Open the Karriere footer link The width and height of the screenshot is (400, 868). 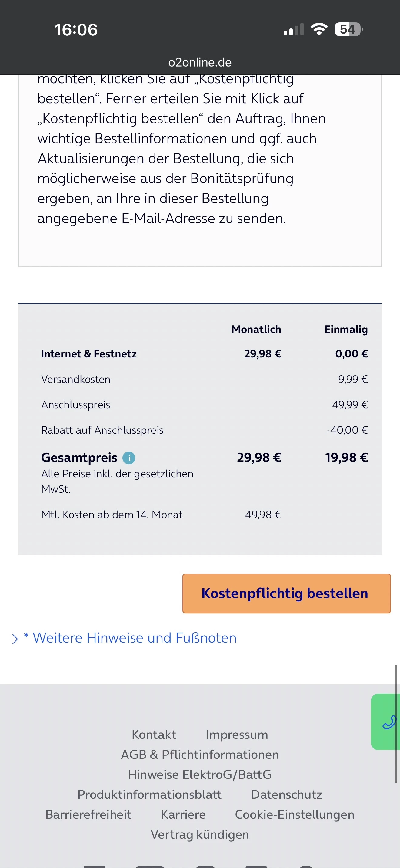pos(183,814)
